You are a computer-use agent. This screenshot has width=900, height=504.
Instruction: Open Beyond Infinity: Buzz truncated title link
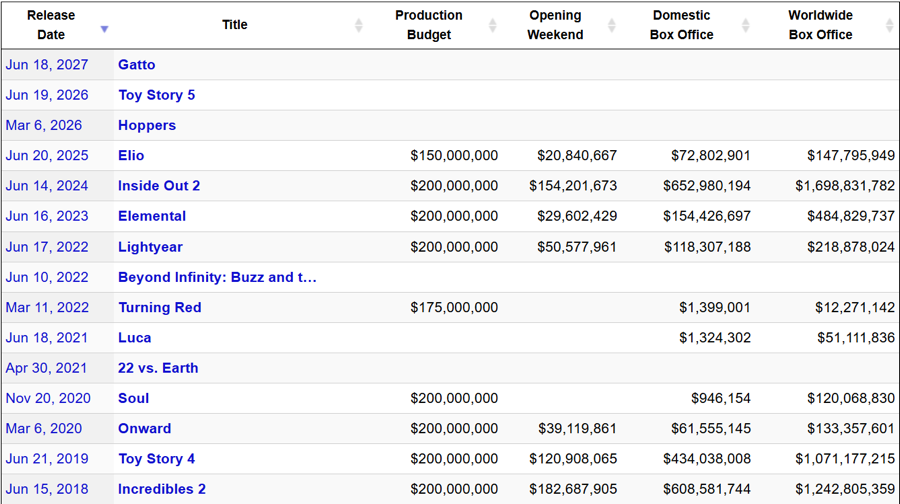217,277
